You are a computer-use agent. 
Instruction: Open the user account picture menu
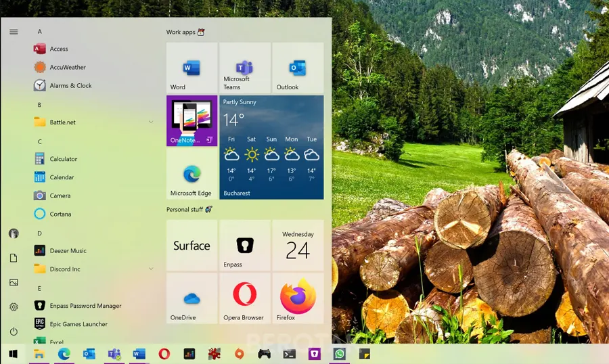pos(14,233)
